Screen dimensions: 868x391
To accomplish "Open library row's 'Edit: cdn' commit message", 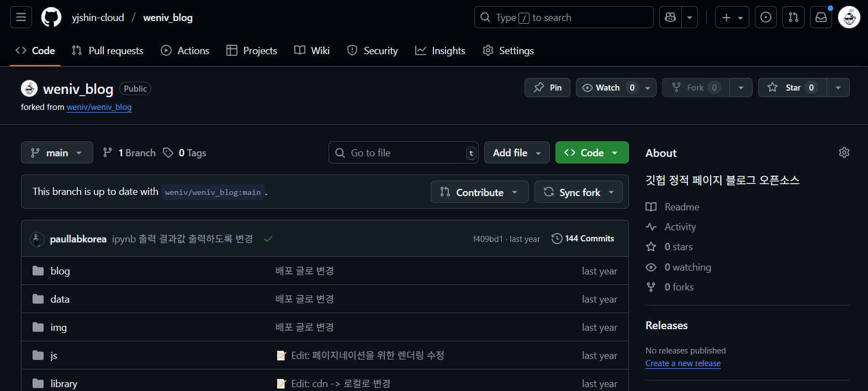I will (x=341, y=383).
